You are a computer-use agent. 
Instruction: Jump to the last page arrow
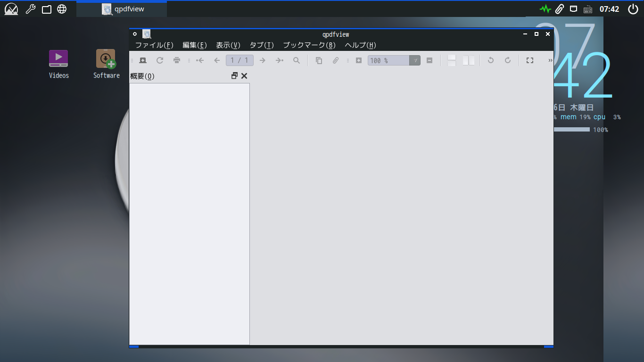click(280, 60)
